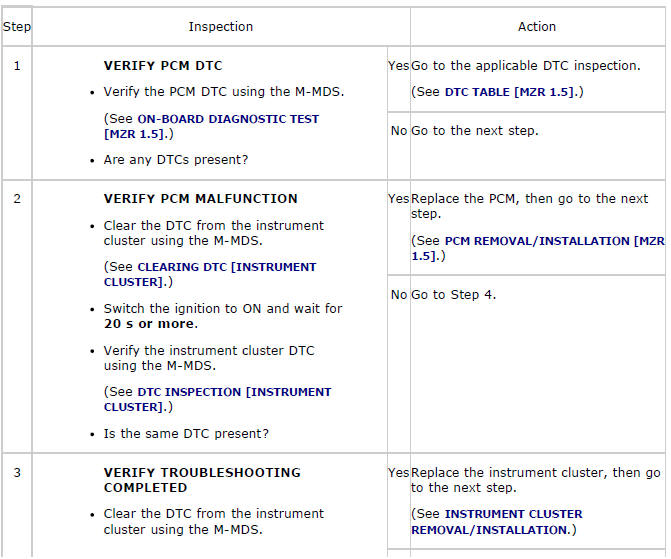Follow the CLEARING DTC [INSTRUMENT CLUSTER] link

(x=226, y=267)
